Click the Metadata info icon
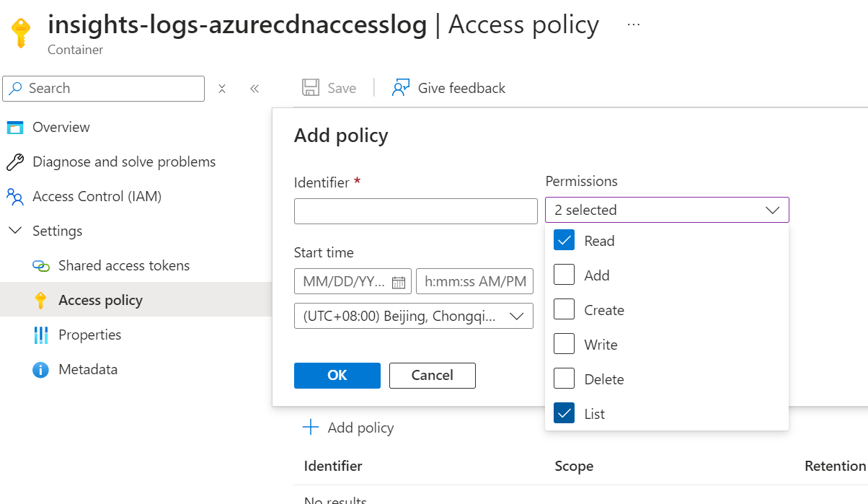Image resolution: width=868 pixels, height=504 pixels. [x=41, y=370]
